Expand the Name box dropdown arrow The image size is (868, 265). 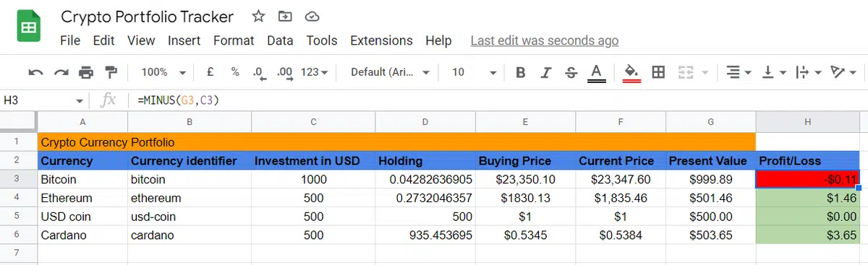(80, 101)
